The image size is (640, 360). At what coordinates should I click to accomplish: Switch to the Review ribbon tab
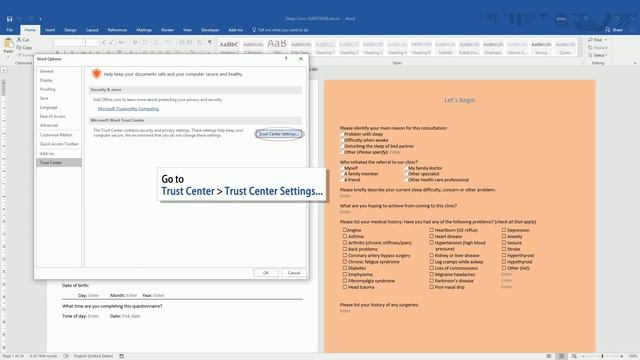[x=167, y=30]
